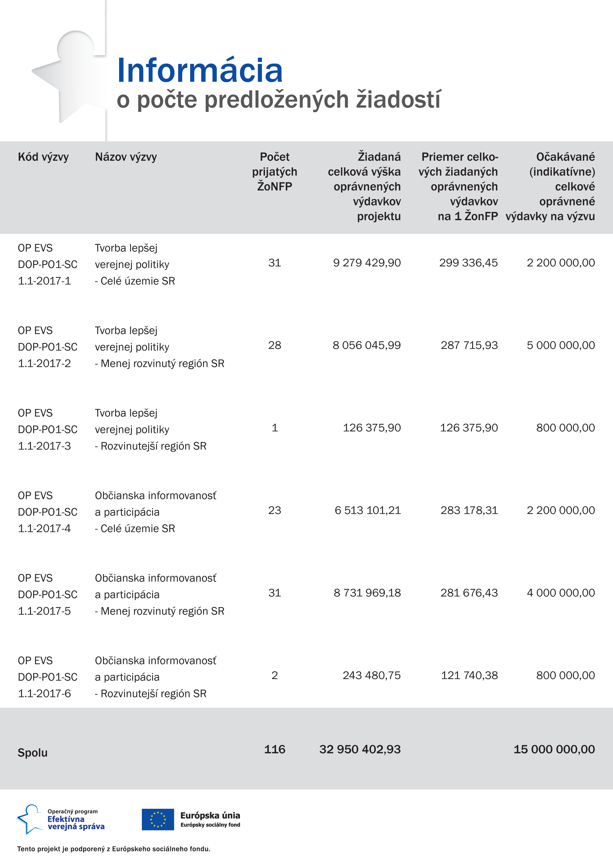Click the Názov výzvy column header
The width and height of the screenshot is (613, 868).
(126, 157)
